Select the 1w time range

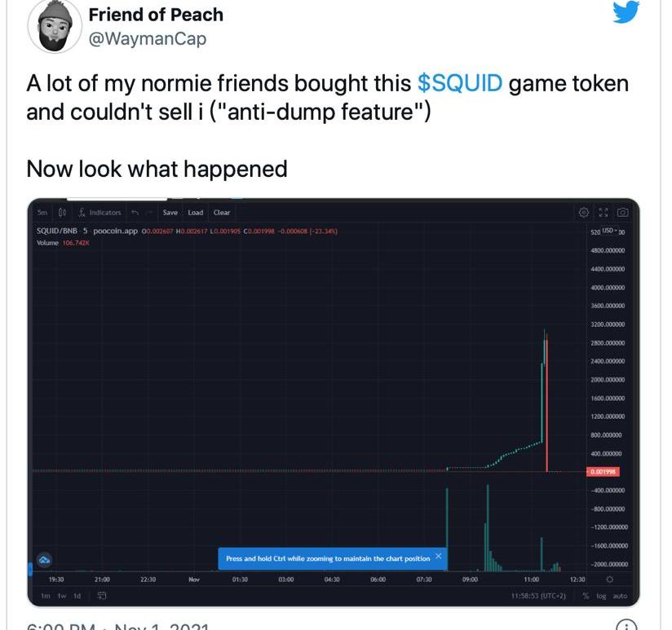click(x=62, y=596)
